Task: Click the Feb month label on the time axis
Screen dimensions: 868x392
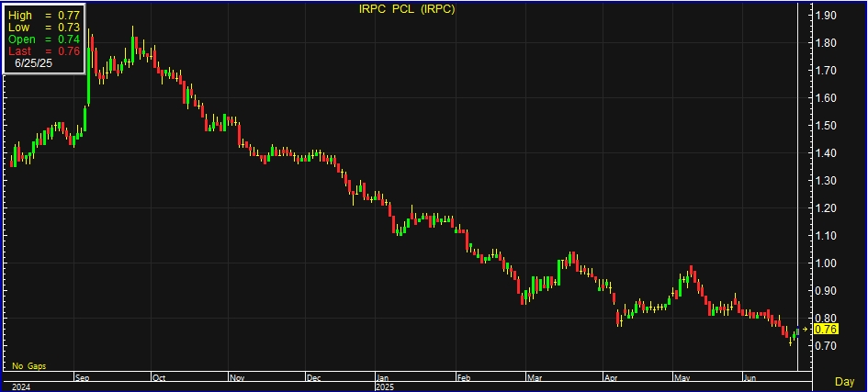Action: [463, 378]
